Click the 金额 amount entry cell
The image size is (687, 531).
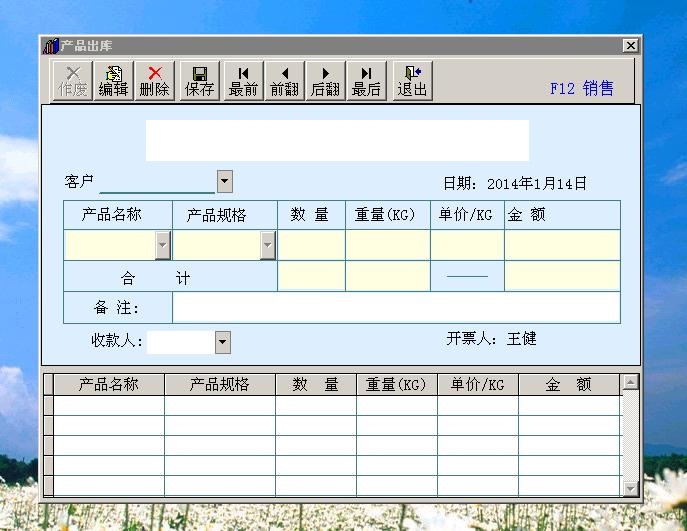(x=563, y=245)
